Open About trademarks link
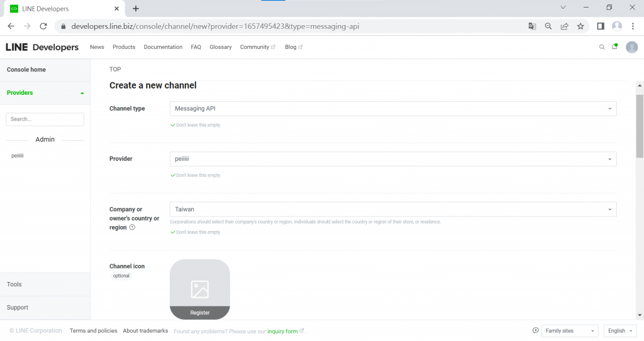 point(145,331)
